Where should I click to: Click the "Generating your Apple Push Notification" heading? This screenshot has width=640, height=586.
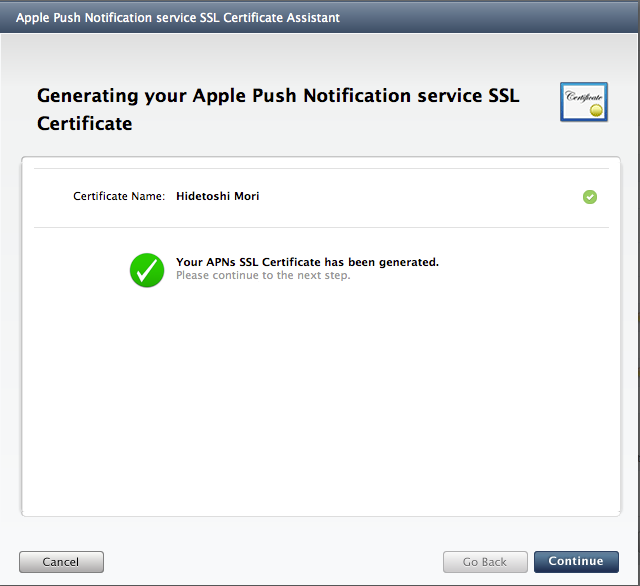278,109
